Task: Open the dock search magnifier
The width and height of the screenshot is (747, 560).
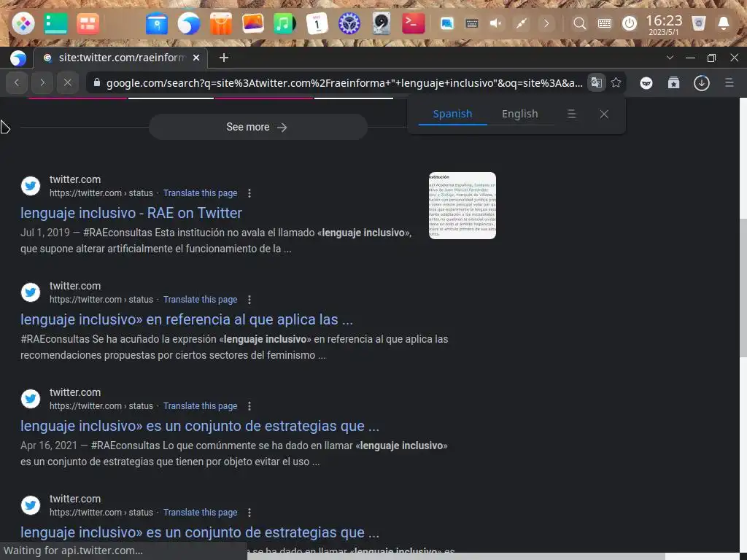Action: (579, 23)
